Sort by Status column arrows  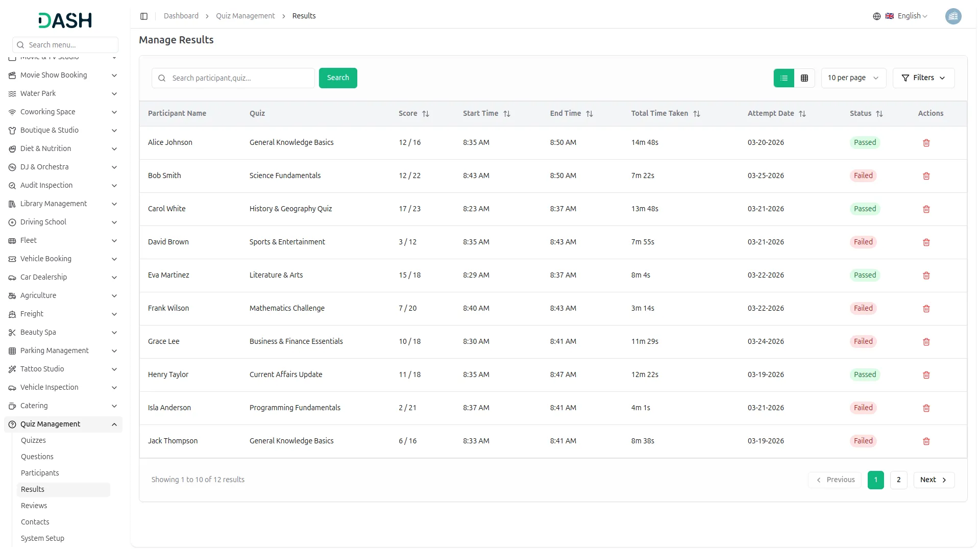879,114
